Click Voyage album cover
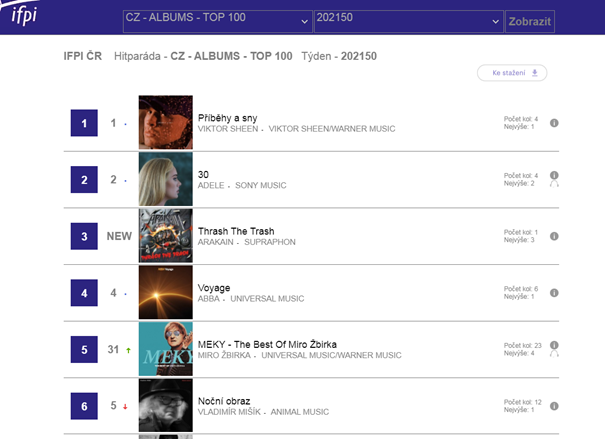Screen dimensions: 605x439 (x=166, y=292)
